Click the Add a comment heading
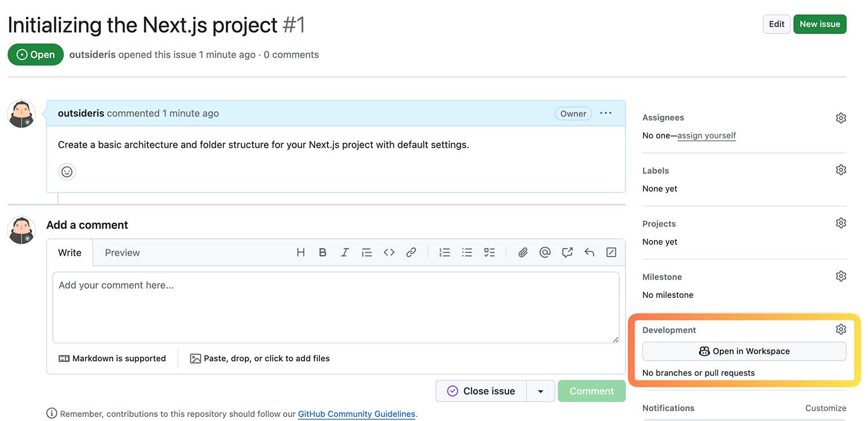 click(87, 225)
